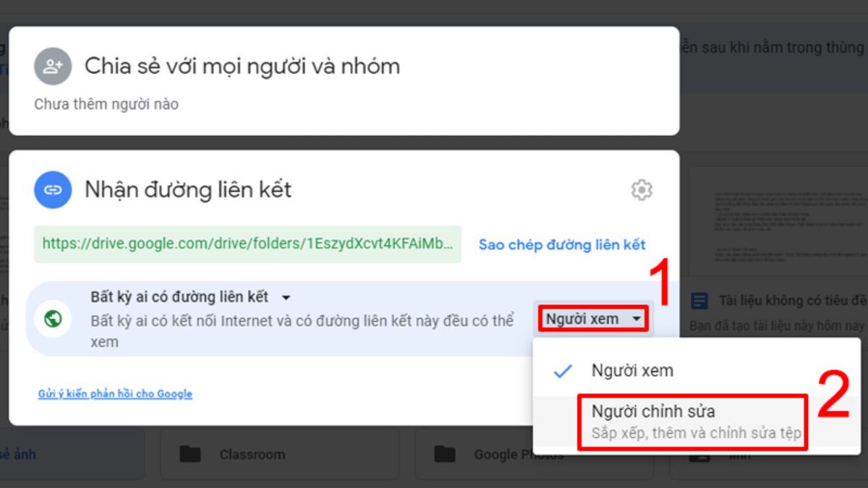Image resolution: width=868 pixels, height=488 pixels.
Task: Click the green globe icon
Action: pos(52,319)
